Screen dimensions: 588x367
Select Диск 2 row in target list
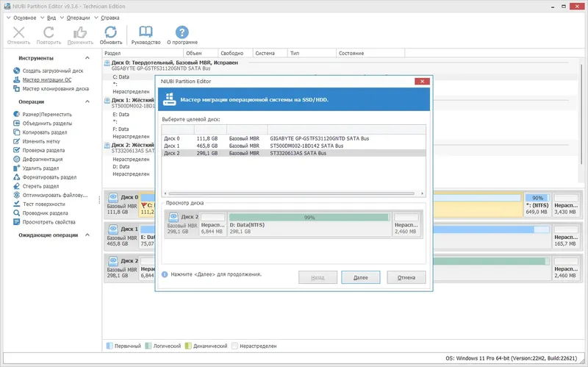coord(293,153)
